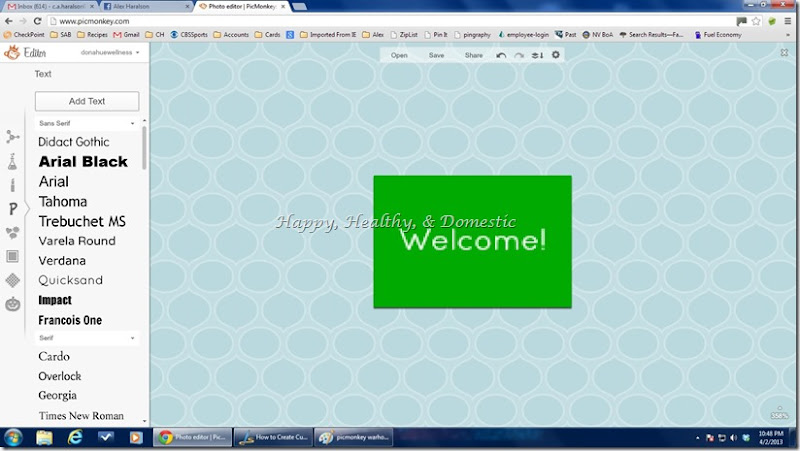This screenshot has height=451, width=800.
Task: Click the blue checkmark taskbar icon
Action: coord(106,437)
